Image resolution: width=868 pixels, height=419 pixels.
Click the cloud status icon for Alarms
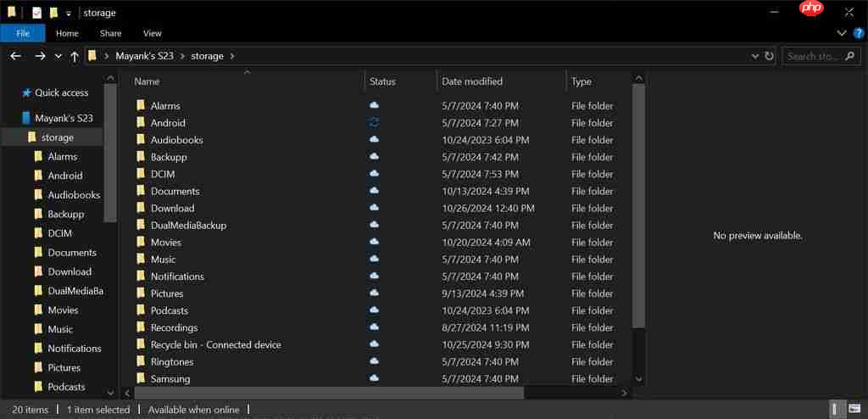tap(374, 106)
